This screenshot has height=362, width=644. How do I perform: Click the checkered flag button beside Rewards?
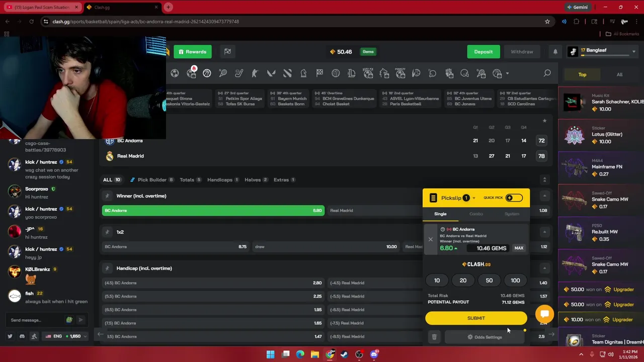tap(227, 52)
